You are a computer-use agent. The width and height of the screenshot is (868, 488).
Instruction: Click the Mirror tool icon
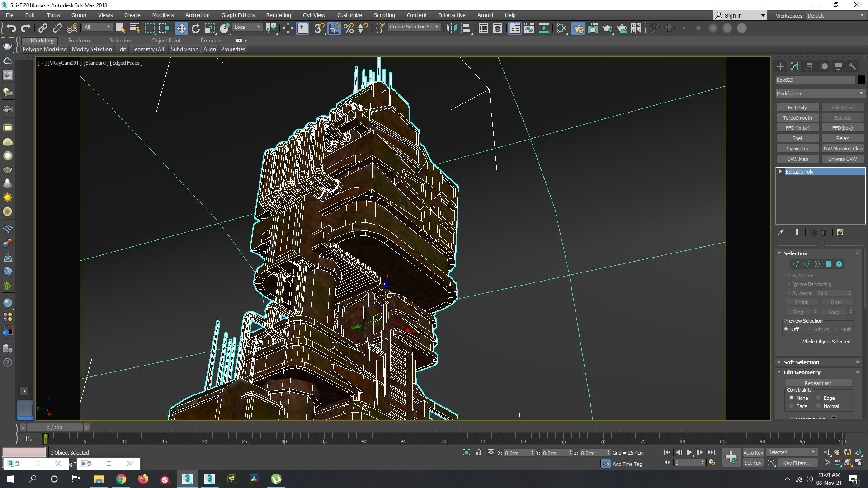[x=451, y=28]
